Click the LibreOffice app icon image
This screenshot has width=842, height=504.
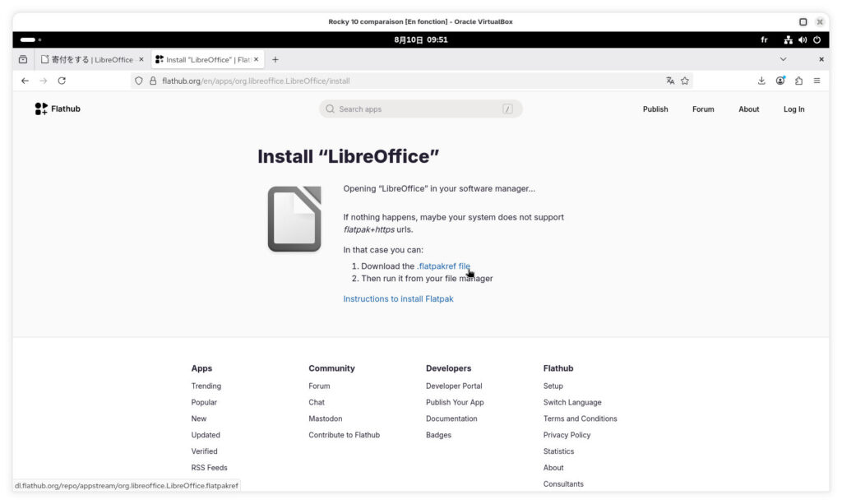tap(294, 219)
